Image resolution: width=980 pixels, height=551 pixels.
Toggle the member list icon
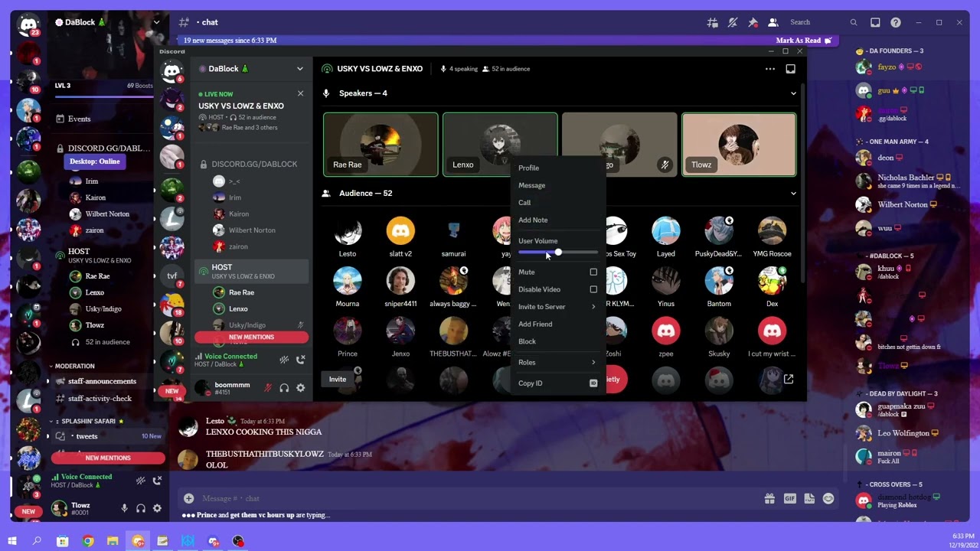point(773,22)
